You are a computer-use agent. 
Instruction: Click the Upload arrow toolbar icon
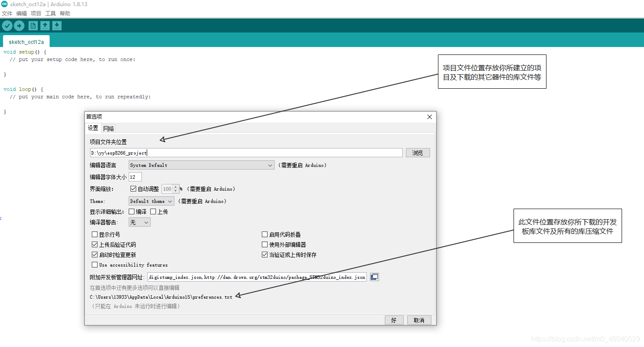tap(19, 25)
